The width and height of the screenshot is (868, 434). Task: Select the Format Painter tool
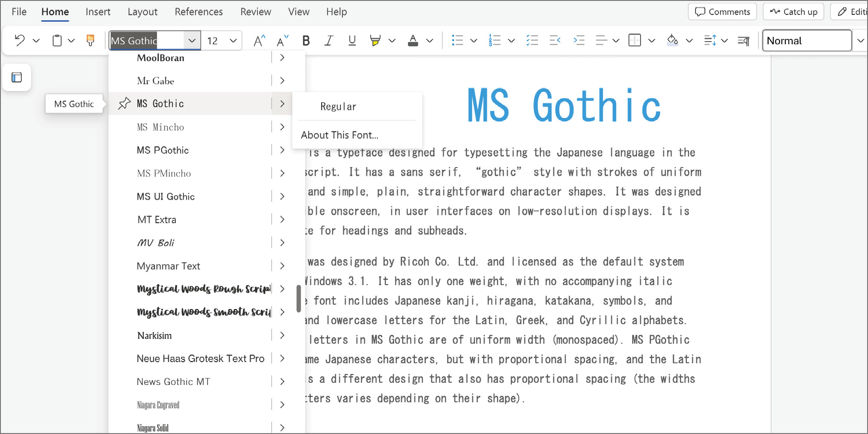(x=90, y=40)
